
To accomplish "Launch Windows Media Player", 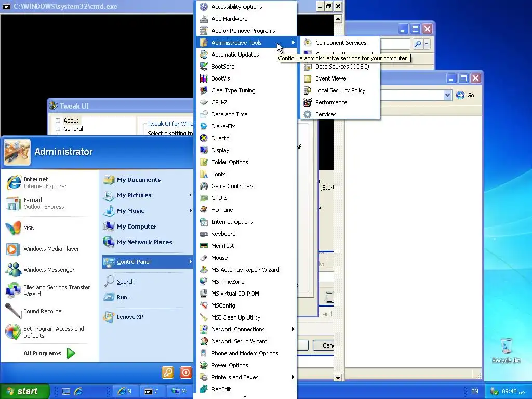I will tap(49, 249).
